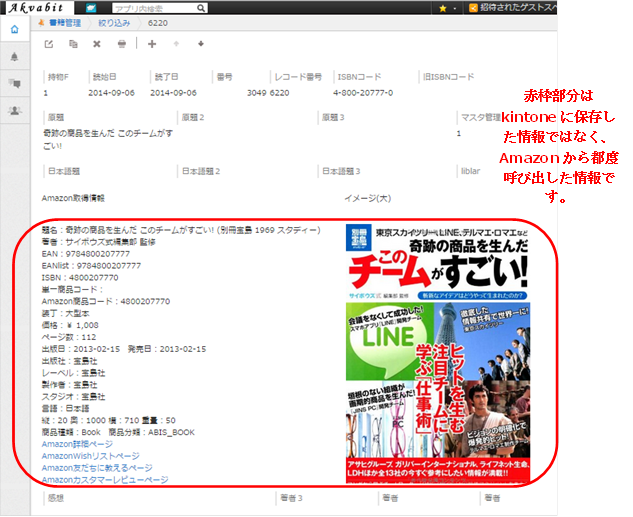Click the 商品種類: Book line
This screenshot has height=517, width=633.
click(x=71, y=432)
